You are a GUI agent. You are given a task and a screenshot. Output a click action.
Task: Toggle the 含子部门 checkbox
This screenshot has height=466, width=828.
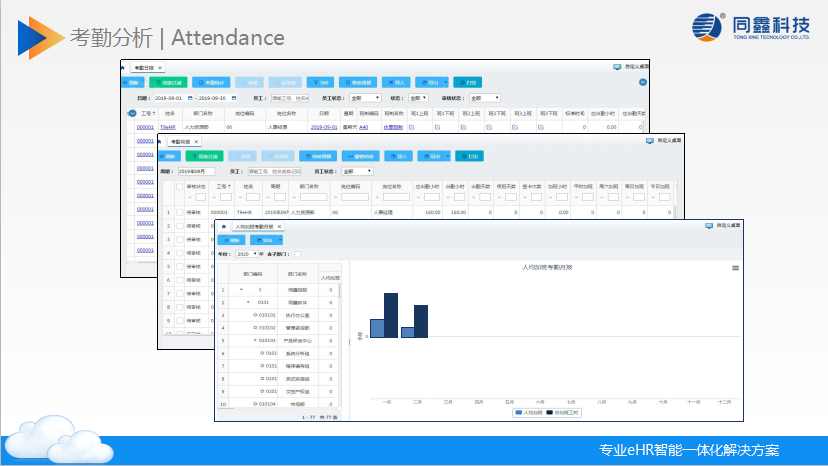point(296,254)
